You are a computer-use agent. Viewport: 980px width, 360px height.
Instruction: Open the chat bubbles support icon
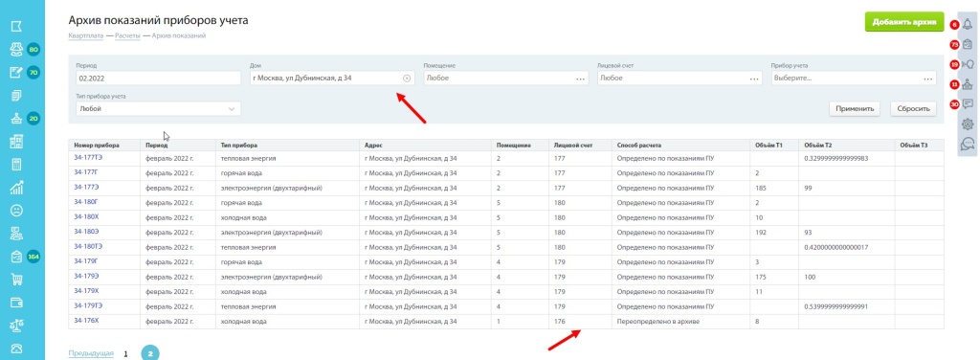[968, 144]
